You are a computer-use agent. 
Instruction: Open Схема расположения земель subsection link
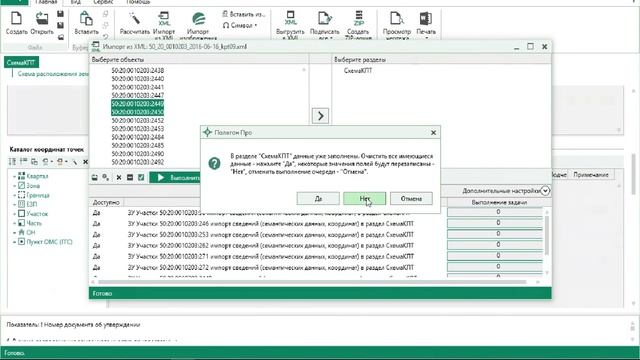pyautogui.click(x=53, y=74)
